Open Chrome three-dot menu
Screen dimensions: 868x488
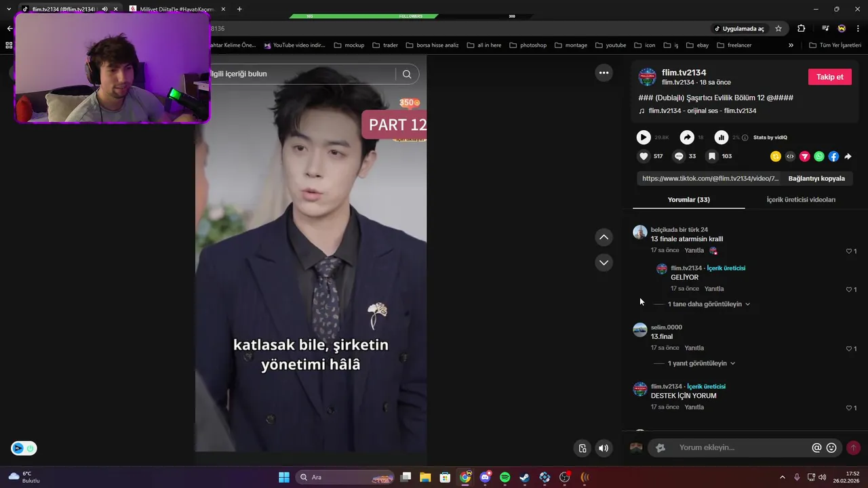click(x=859, y=28)
